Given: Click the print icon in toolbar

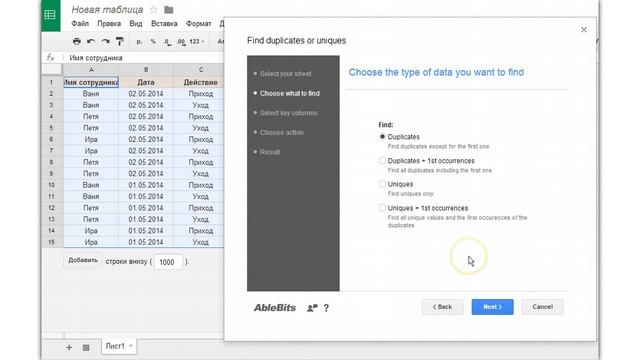Looking at the screenshot, I should 77,41.
